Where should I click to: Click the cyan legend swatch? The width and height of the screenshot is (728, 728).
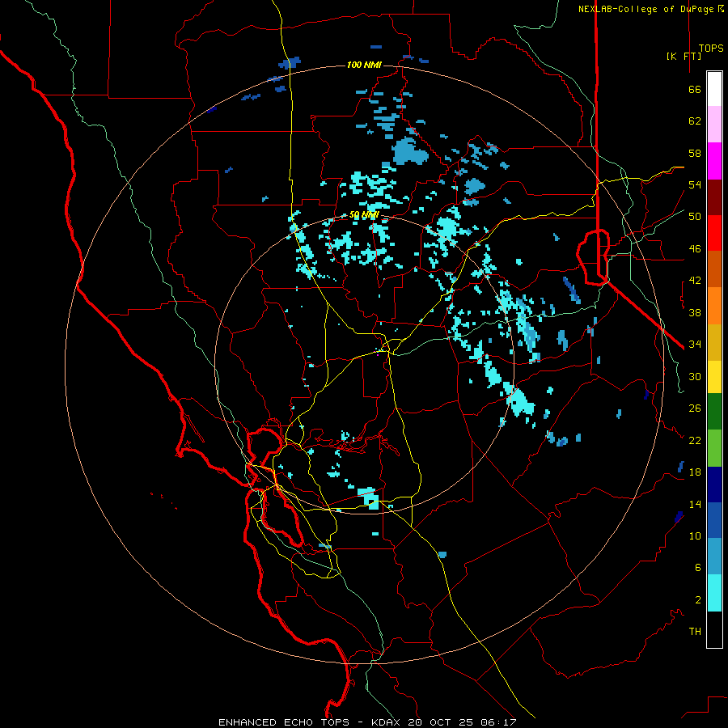click(714, 593)
